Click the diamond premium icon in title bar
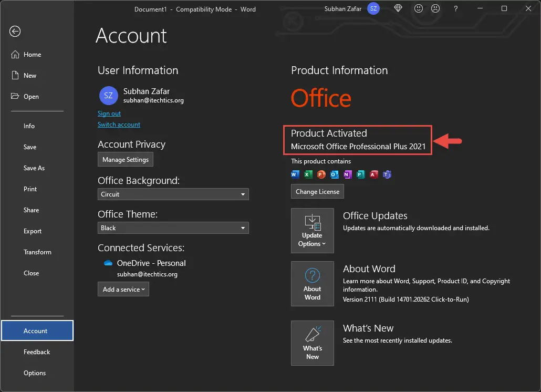The image size is (541, 392). point(398,8)
